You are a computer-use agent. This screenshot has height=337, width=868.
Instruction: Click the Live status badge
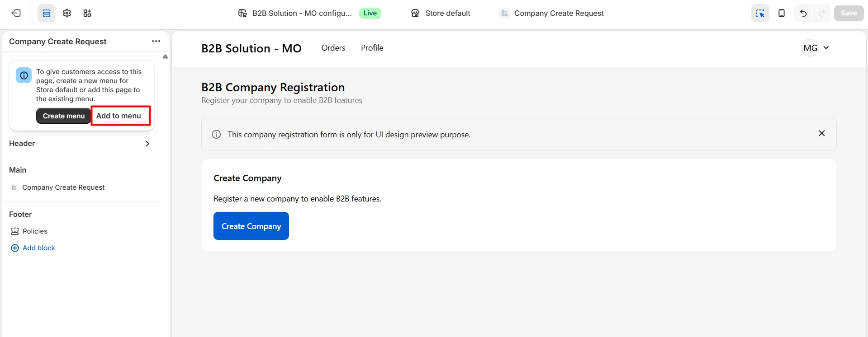[370, 13]
